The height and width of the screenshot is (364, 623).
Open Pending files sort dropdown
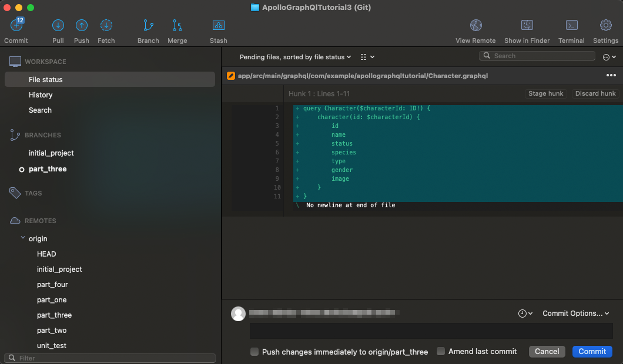pos(295,57)
